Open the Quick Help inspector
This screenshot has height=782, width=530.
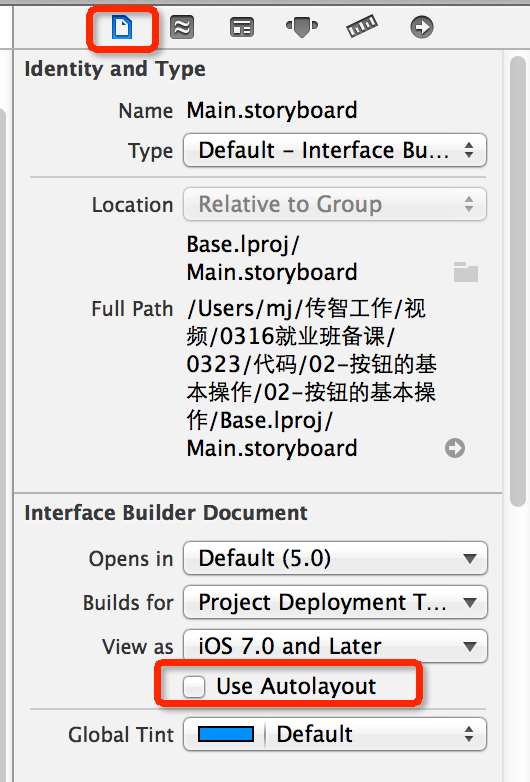coord(182,27)
